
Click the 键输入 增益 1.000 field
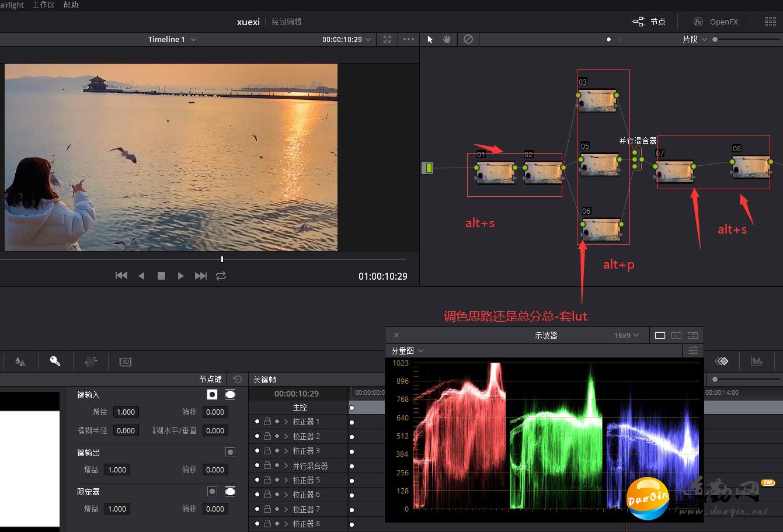pos(126,412)
